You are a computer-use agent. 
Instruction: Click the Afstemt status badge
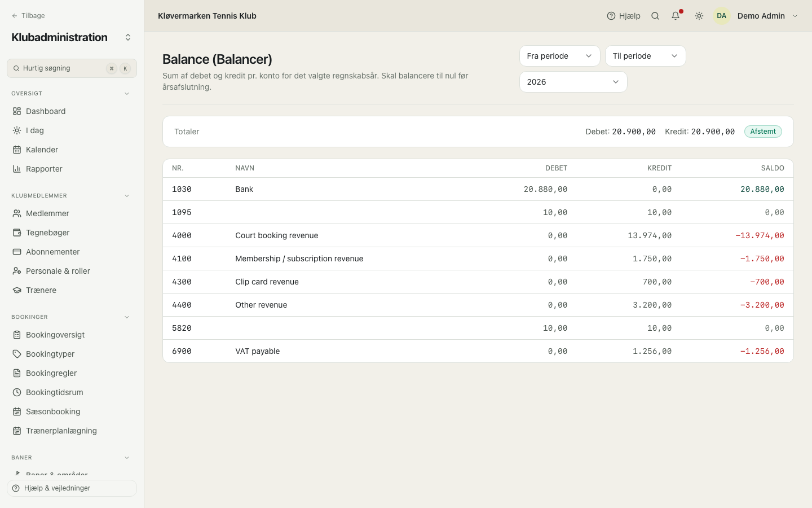(x=763, y=132)
